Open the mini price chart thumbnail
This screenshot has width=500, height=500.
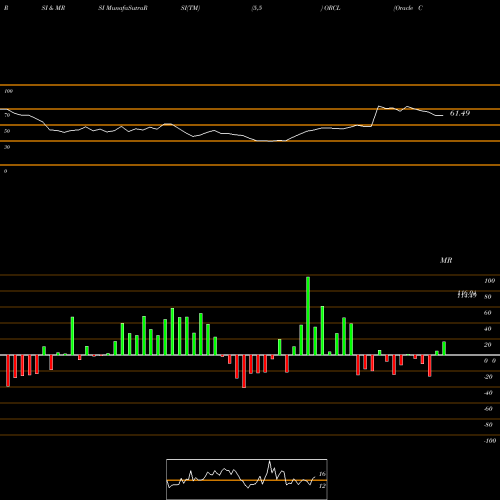point(247,479)
